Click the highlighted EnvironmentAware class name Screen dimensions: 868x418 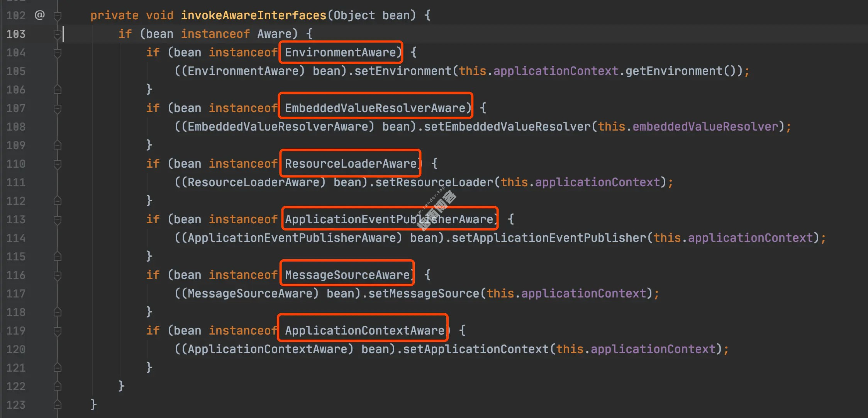coord(340,53)
